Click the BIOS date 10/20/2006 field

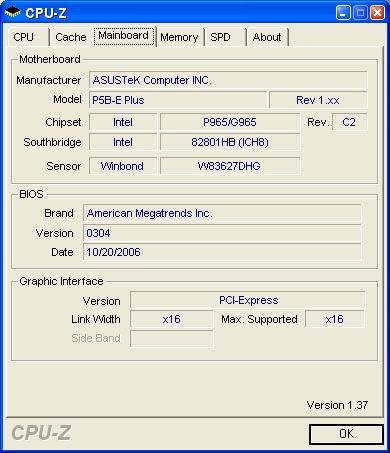tap(222, 252)
